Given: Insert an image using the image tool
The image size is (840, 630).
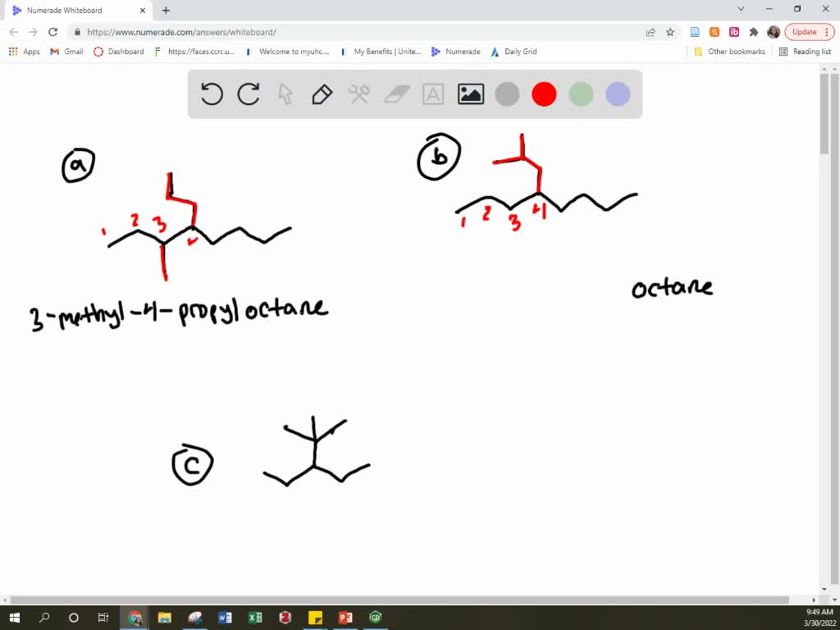Looking at the screenshot, I should (470, 94).
